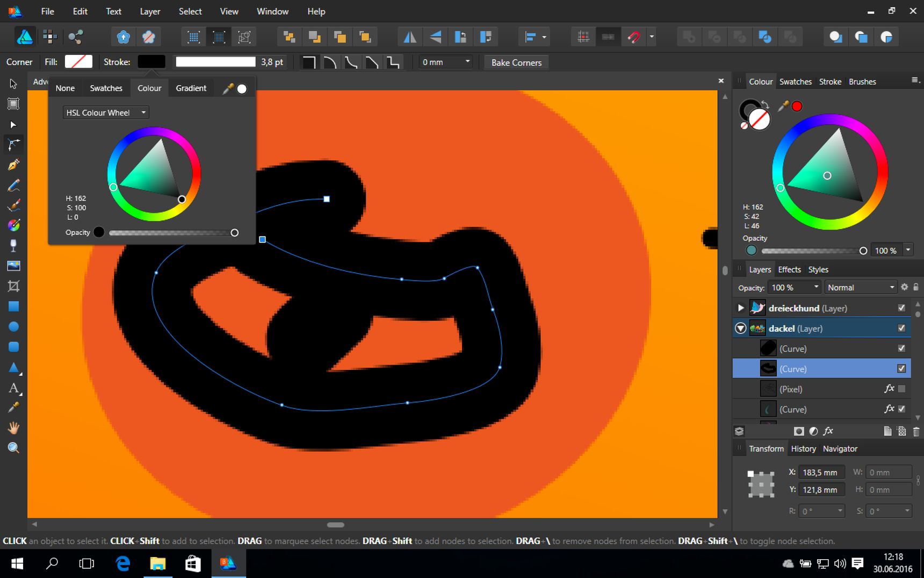Image resolution: width=924 pixels, height=578 pixels.
Task: Switch to Pixel Persona
Action: tap(50, 37)
